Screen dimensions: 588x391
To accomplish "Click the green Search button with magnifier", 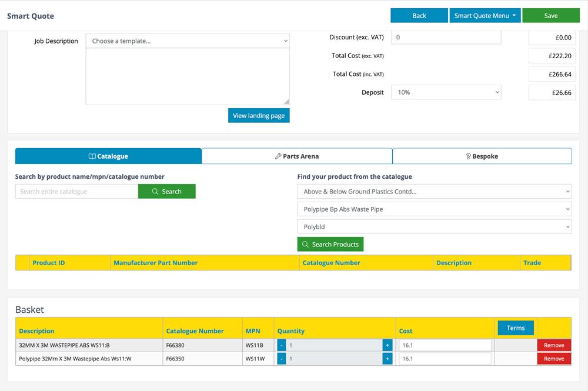I will [166, 192].
